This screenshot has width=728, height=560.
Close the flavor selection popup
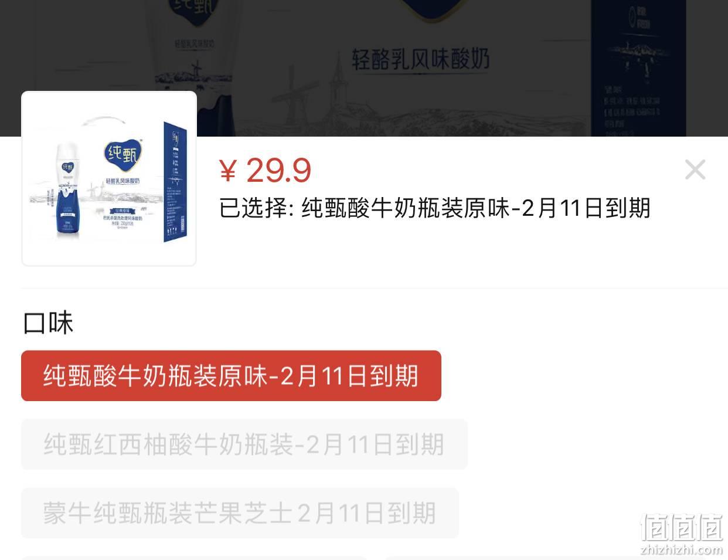695,169
